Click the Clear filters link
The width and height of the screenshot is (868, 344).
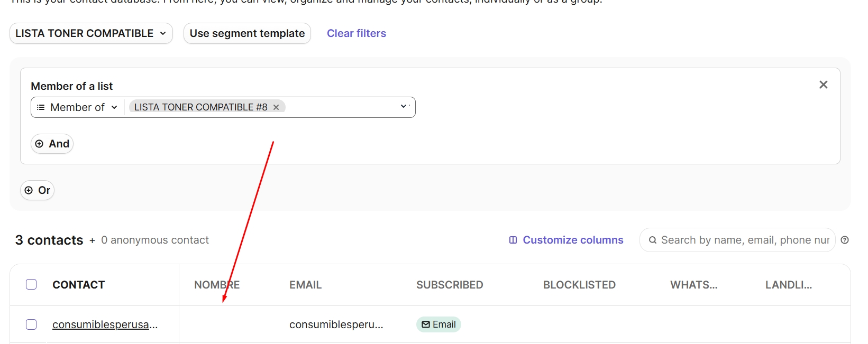pos(357,33)
